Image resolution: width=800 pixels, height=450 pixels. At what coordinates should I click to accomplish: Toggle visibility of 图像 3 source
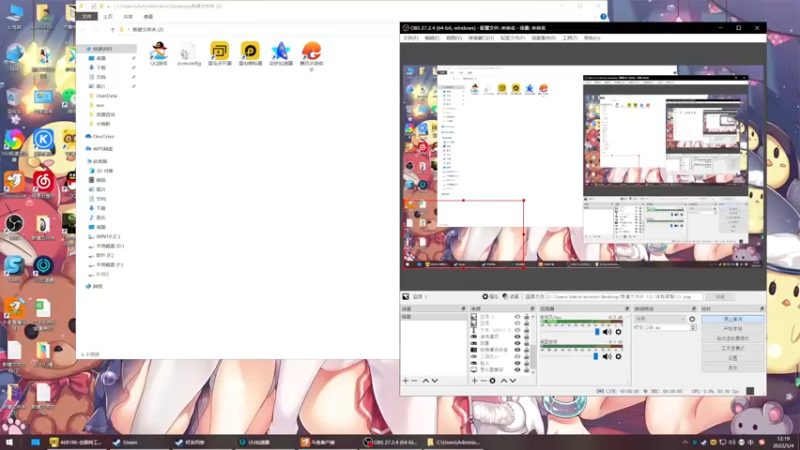(517, 317)
